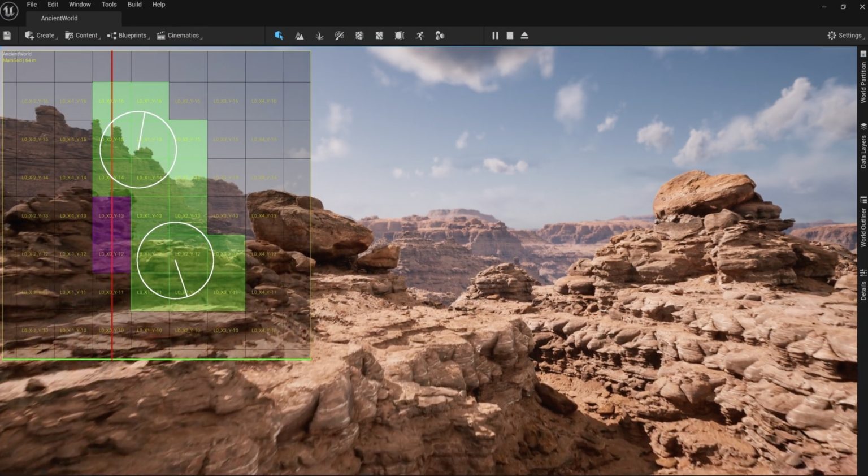Click the purple L0_X0_Y-13 minimap cell
Viewport: 868px width, 476px height.
[x=111, y=215]
